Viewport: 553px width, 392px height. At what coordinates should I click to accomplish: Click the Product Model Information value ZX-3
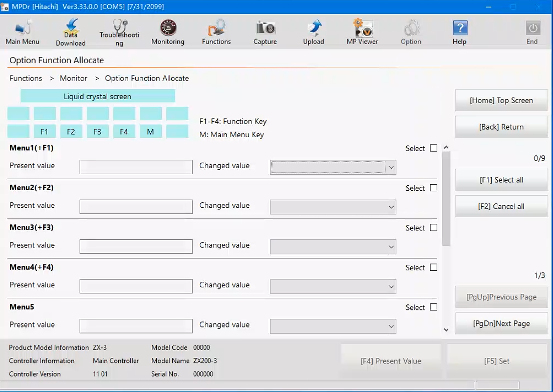[x=100, y=347]
